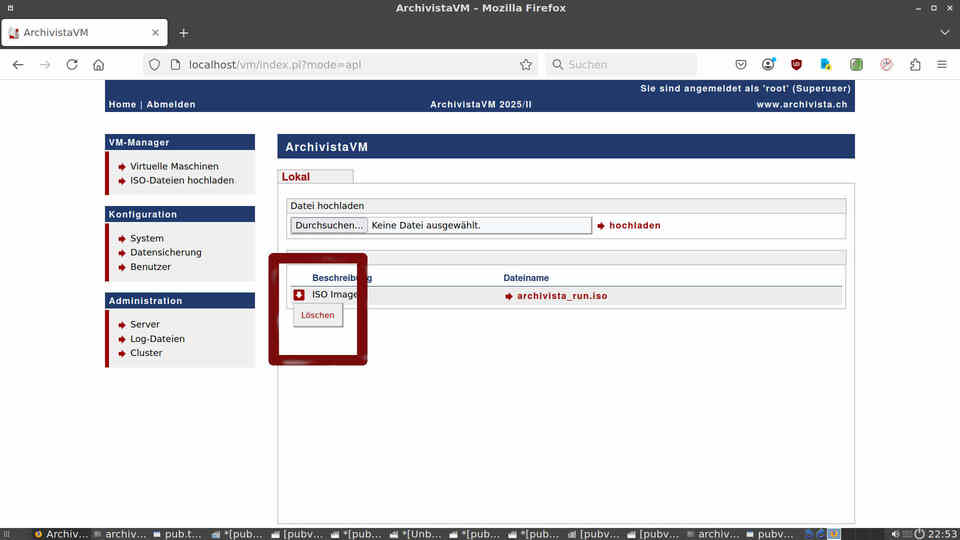Click the 22:53 clock in the tray

click(x=942, y=534)
